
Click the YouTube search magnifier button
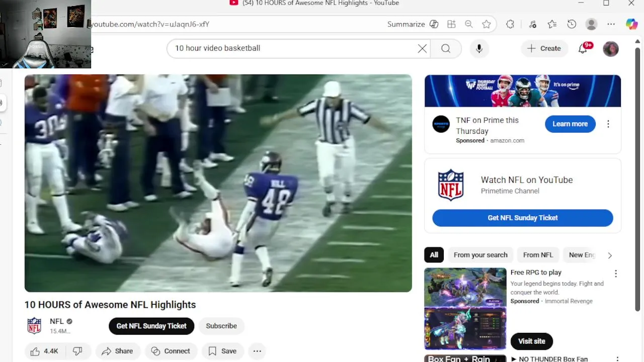coord(446,48)
